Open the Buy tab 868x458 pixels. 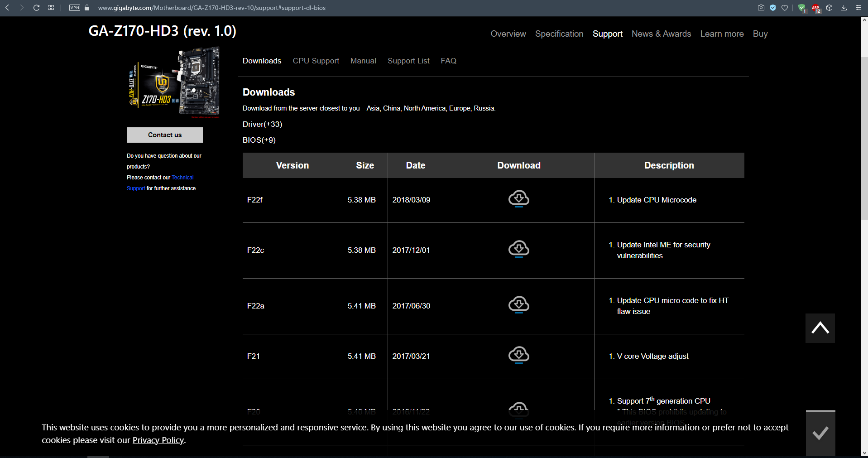pyautogui.click(x=760, y=34)
